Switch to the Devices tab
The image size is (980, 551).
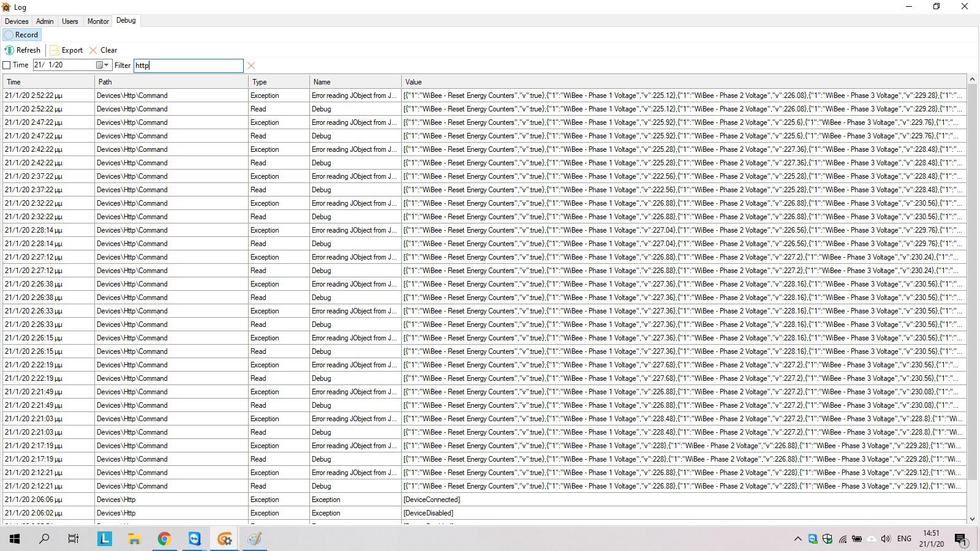tap(17, 21)
